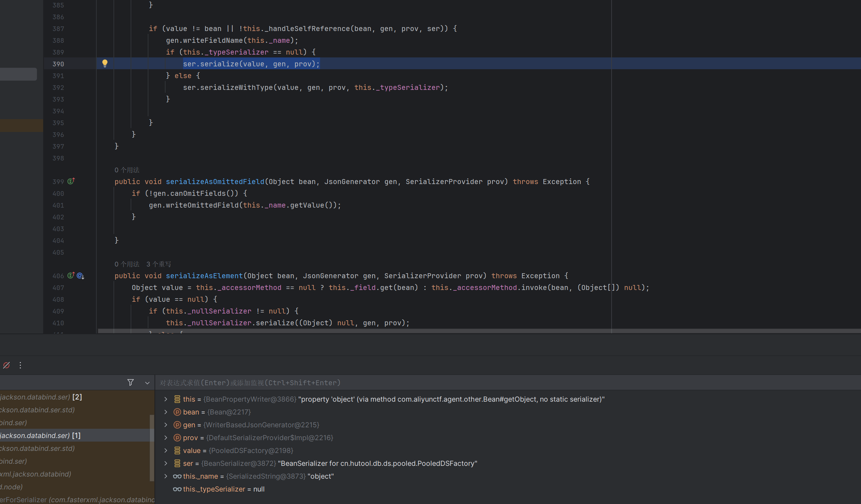Click the overridden-method gutter icon line 406
This screenshot has width=861, height=504.
point(81,276)
